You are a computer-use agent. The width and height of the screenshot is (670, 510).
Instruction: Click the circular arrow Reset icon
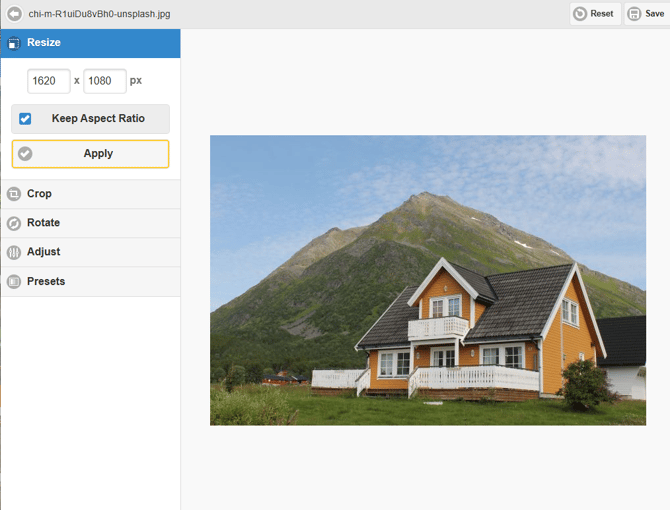pos(580,14)
